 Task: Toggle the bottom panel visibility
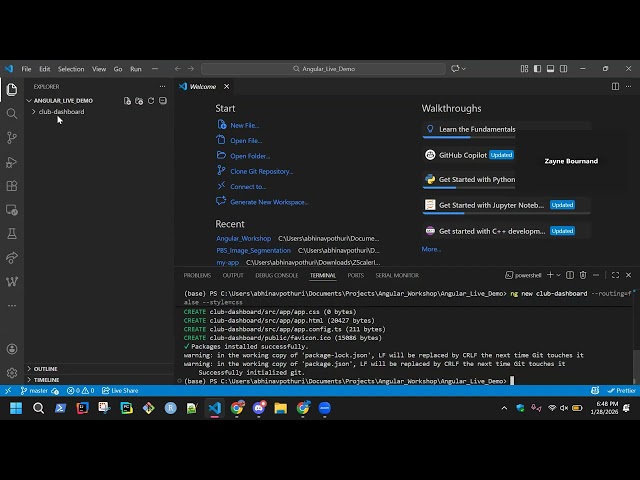[x=551, y=69]
